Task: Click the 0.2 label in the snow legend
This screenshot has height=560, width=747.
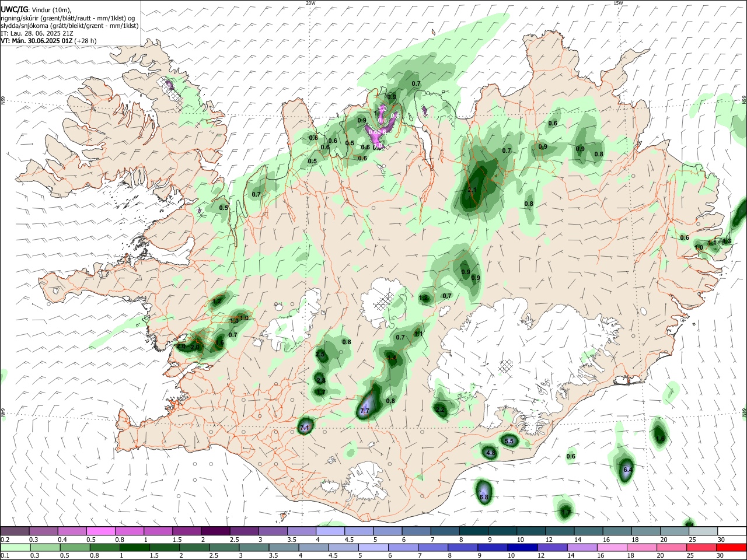Action: click(5, 539)
